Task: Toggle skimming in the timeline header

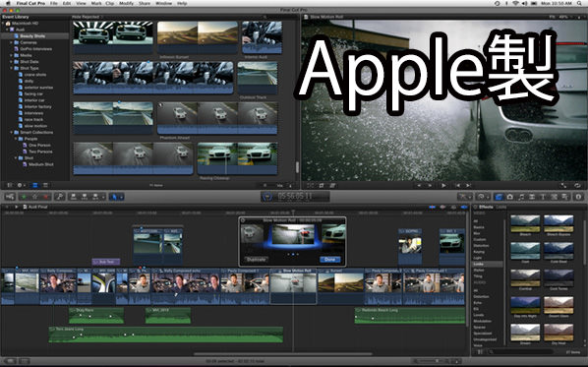Action: click(433, 207)
